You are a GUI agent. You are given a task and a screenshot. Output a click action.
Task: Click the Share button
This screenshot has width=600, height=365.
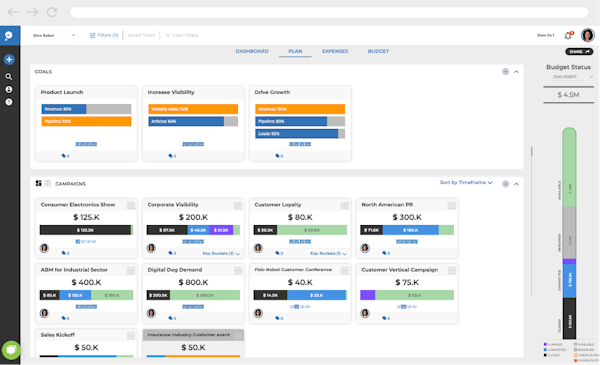point(579,52)
